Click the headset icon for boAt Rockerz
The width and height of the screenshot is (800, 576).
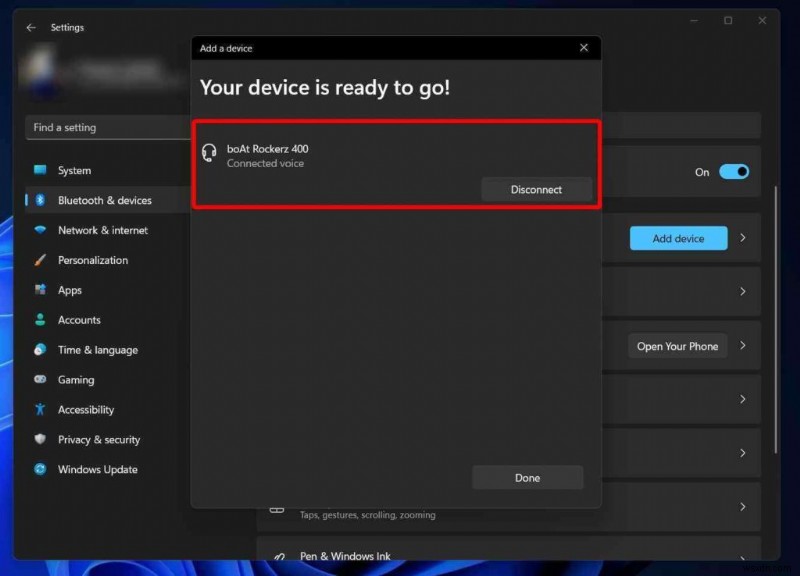(x=209, y=153)
